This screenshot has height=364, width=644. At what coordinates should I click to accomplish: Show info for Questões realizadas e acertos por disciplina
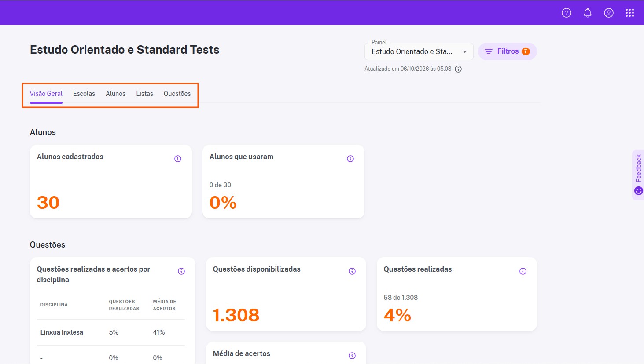coord(181,271)
